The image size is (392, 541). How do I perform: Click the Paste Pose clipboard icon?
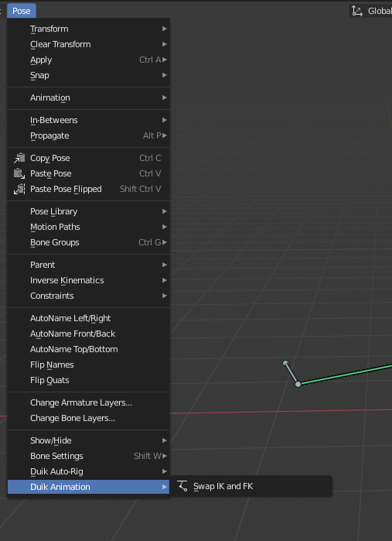pyautogui.click(x=19, y=173)
